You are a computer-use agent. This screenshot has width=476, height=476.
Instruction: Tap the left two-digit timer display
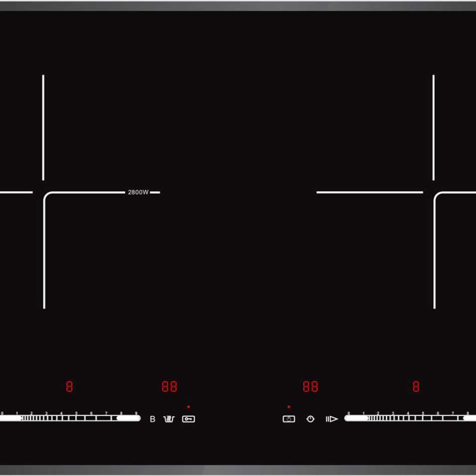pos(169,386)
